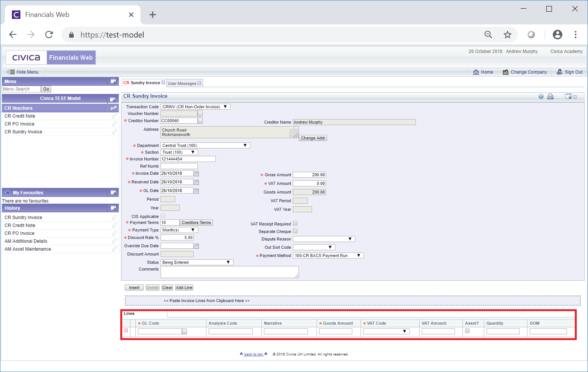Close the User Messages tab

[x=199, y=83]
